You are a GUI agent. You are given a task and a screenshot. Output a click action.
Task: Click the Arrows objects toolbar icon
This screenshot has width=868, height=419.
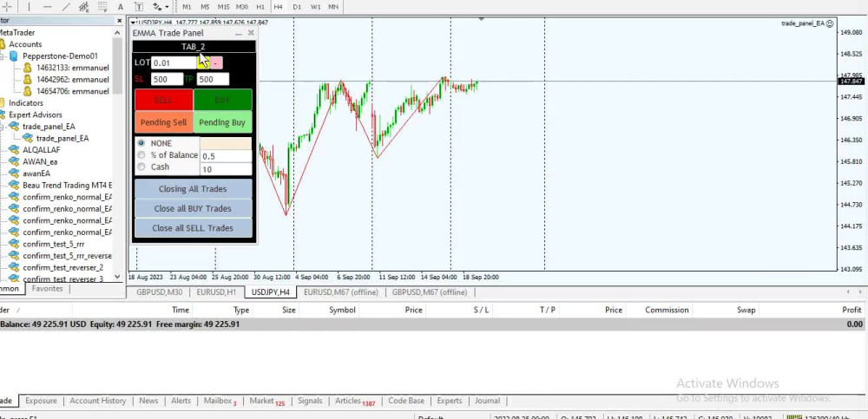pos(156,7)
